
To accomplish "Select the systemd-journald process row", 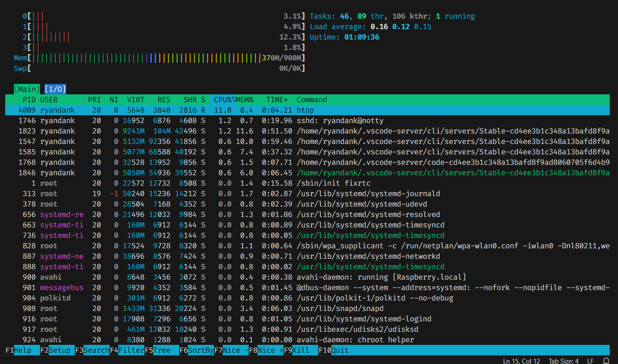I will pyautogui.click(x=307, y=194).
